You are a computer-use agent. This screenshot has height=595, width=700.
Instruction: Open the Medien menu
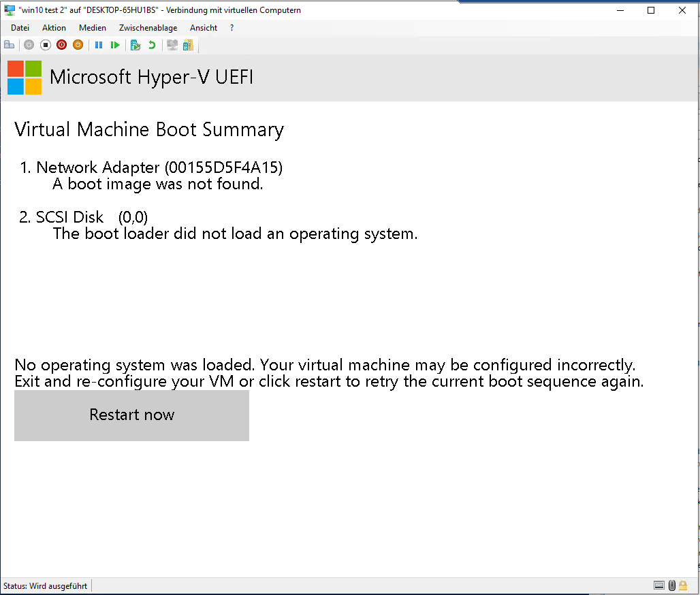pyautogui.click(x=93, y=28)
